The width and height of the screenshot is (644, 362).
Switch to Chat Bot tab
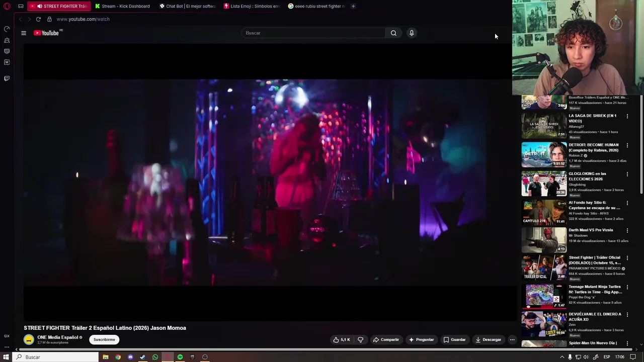coord(188,6)
